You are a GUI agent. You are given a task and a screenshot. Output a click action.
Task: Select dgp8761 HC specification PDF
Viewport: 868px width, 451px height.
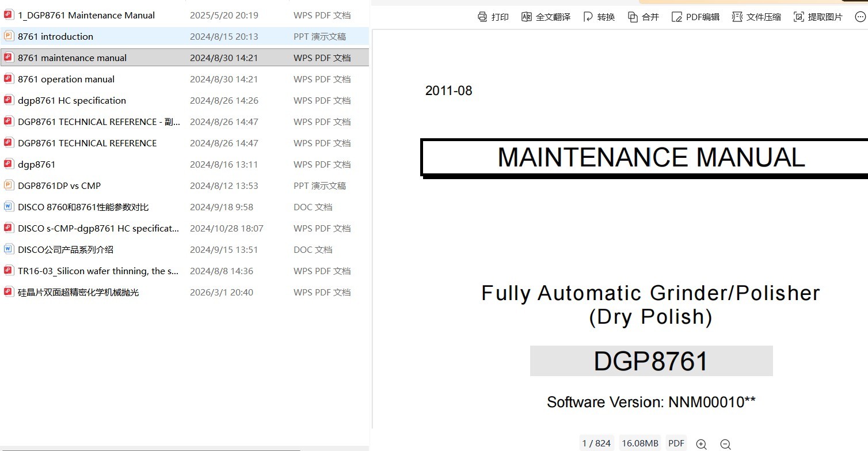(x=185, y=100)
